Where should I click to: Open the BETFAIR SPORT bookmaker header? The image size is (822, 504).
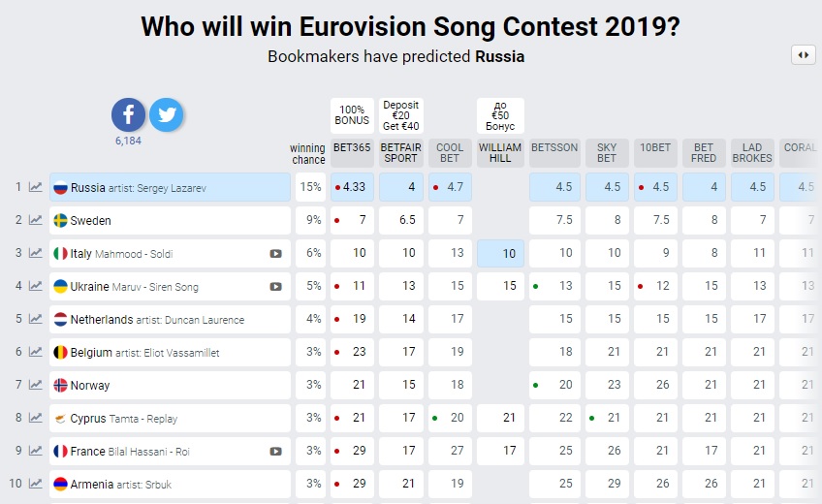tap(401, 153)
